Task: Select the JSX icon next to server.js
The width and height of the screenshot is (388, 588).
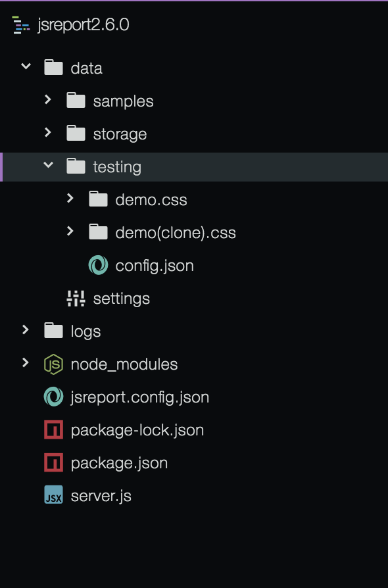Action: coord(53,495)
